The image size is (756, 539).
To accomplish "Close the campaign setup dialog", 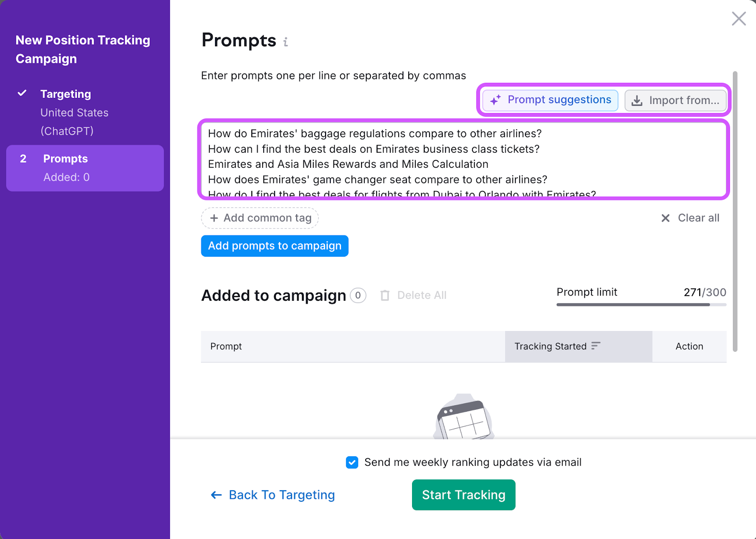I will (739, 19).
